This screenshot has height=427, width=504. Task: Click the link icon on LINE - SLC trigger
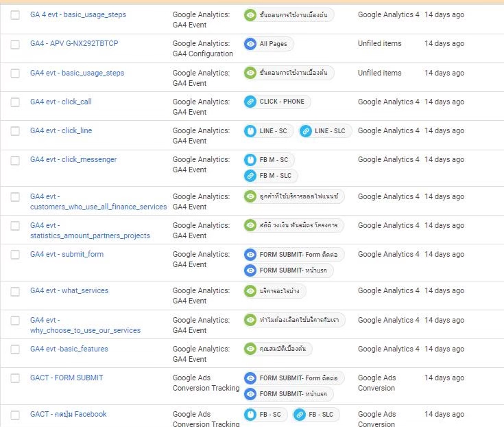coord(306,131)
